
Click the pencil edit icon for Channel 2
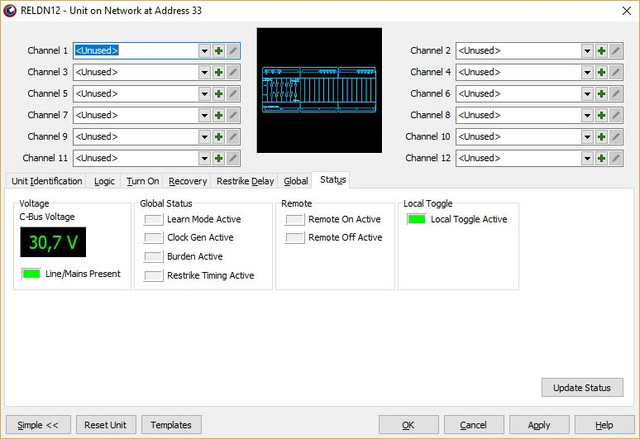click(x=616, y=51)
